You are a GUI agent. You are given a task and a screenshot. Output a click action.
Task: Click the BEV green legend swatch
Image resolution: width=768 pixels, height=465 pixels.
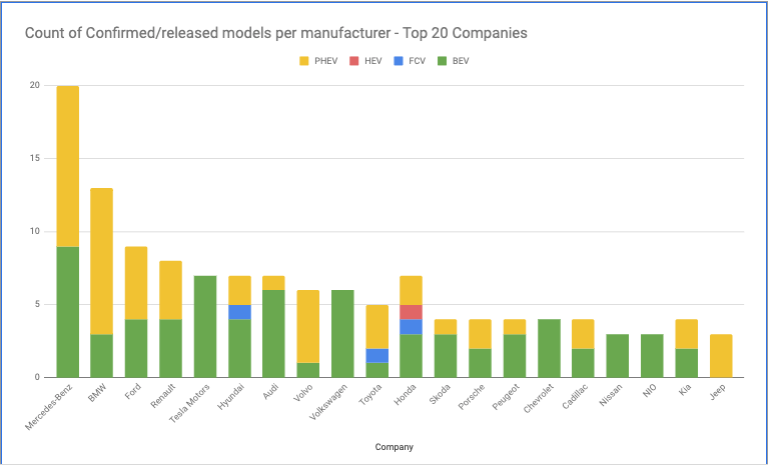(x=442, y=61)
